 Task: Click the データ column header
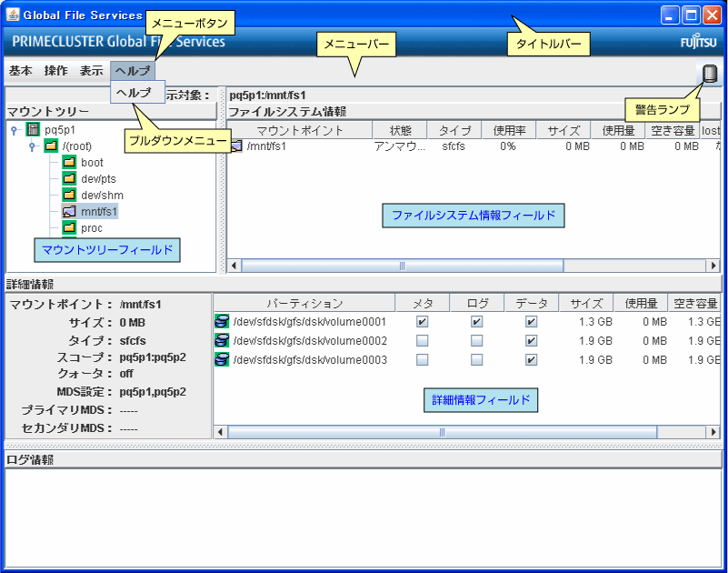coord(532,304)
